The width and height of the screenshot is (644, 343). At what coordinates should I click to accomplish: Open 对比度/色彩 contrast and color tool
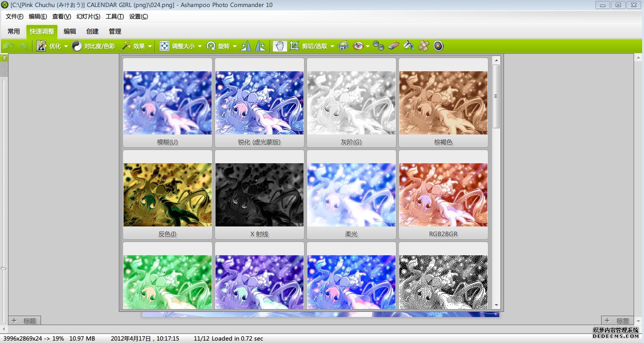click(93, 46)
